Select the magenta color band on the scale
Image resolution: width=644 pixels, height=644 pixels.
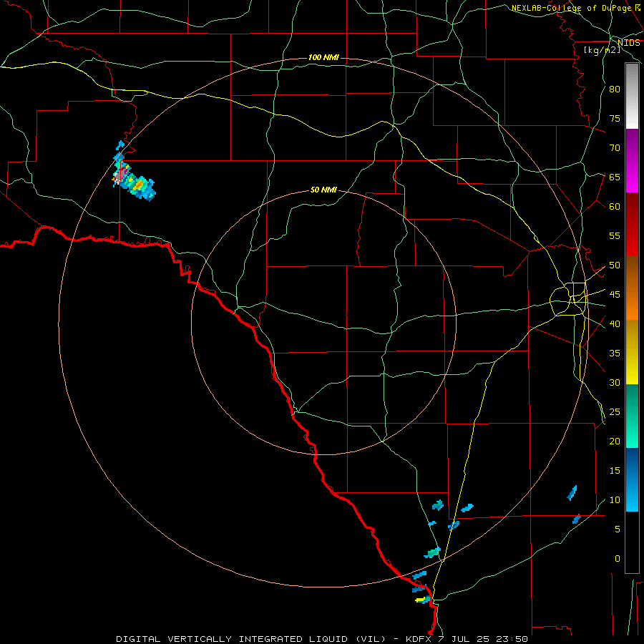pyautogui.click(x=632, y=161)
